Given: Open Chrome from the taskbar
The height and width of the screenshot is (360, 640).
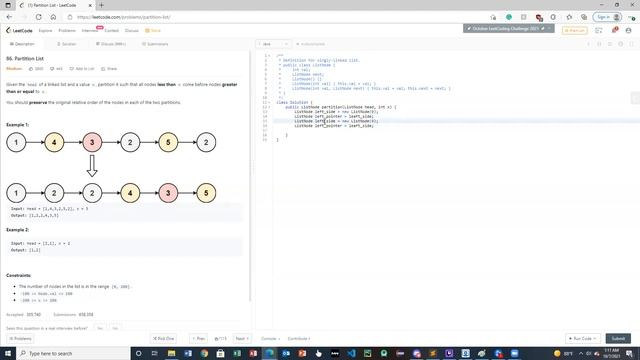Looking at the screenshot, I should pyautogui.click(x=204, y=353).
